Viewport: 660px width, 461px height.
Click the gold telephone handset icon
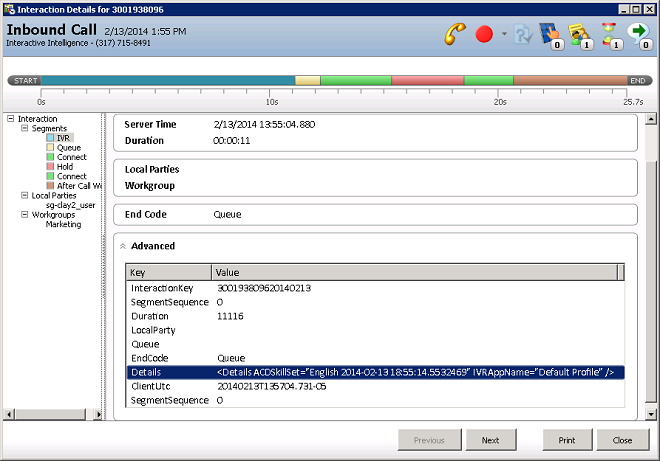456,34
